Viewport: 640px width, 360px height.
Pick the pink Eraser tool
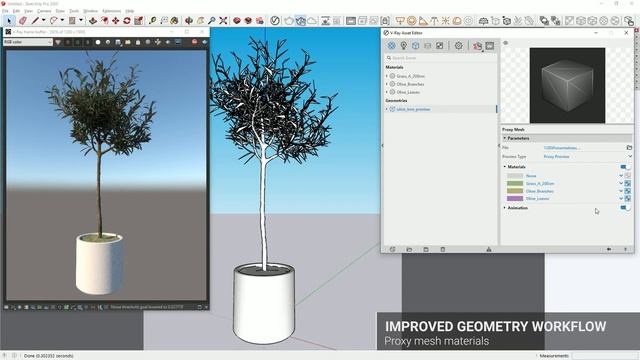(23, 20)
